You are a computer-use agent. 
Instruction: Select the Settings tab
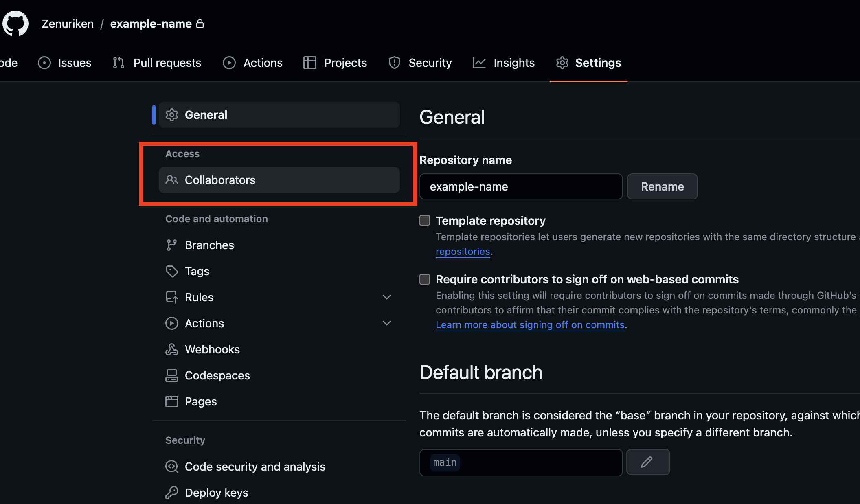588,63
